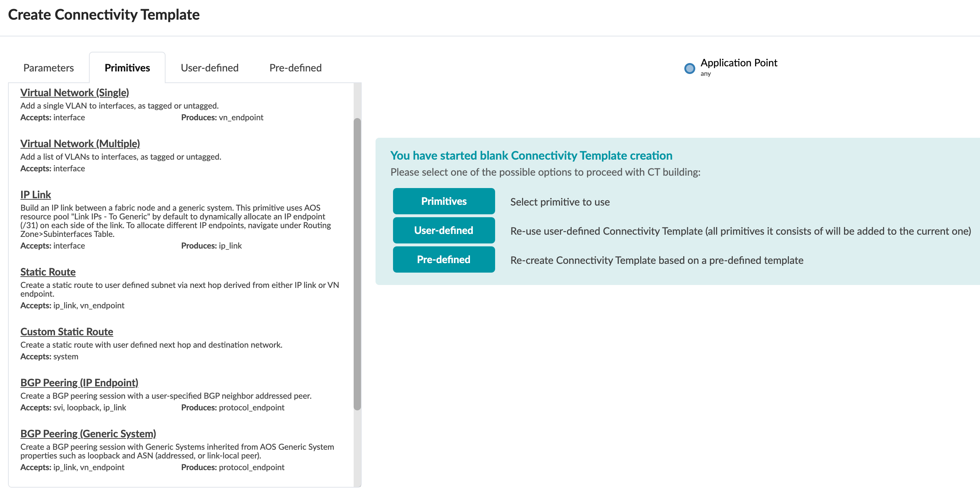Choose the Static Route primitive

(48, 272)
